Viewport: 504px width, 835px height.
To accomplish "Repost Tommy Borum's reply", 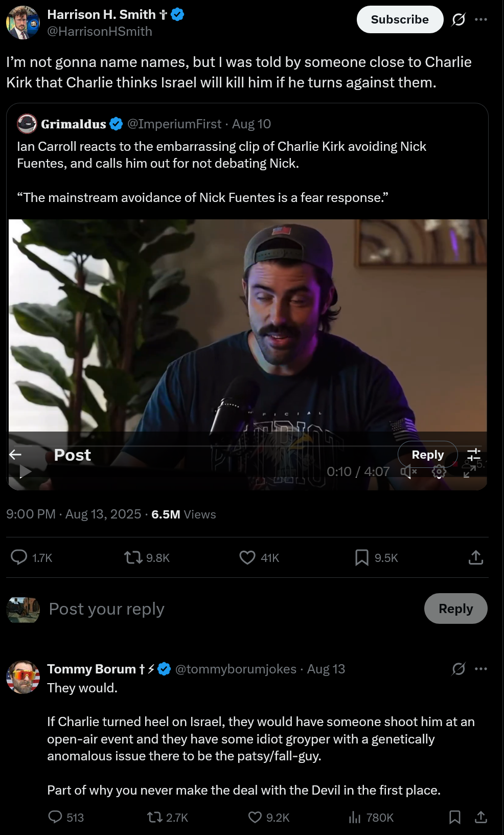I will click(154, 817).
